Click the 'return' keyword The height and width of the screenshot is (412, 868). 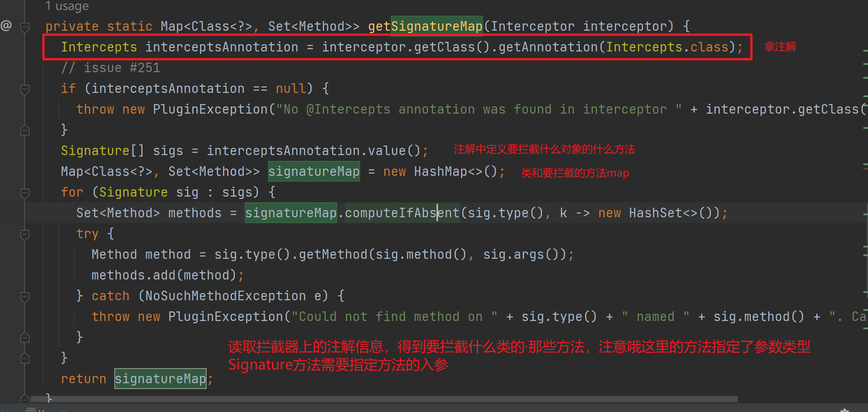point(83,379)
